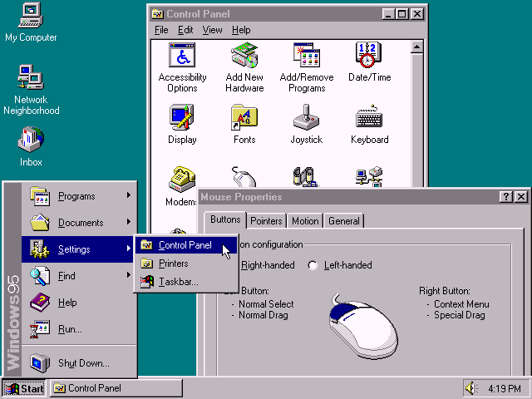Select the Inbox desktop icon

coord(31,139)
